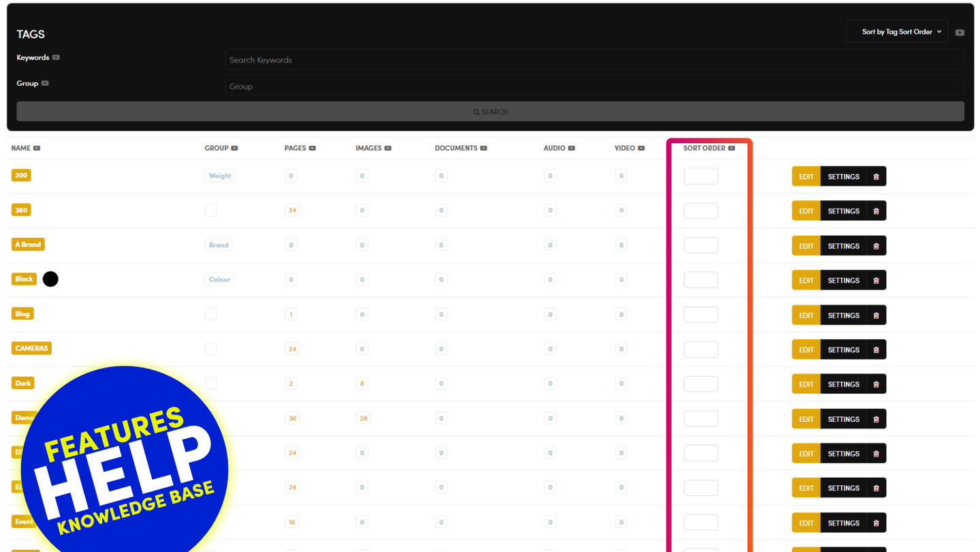Delete the CAMERAS tag with trash icon
This screenshot has height=552, width=980.
(x=876, y=350)
